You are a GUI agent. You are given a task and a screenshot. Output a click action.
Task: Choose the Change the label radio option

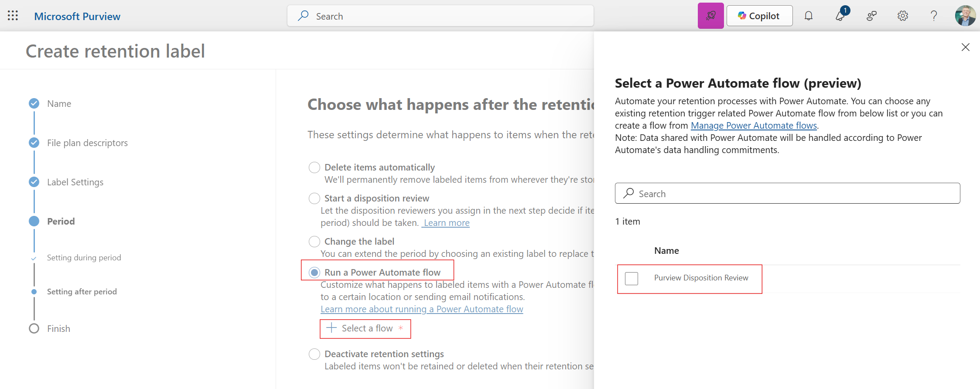(x=314, y=242)
